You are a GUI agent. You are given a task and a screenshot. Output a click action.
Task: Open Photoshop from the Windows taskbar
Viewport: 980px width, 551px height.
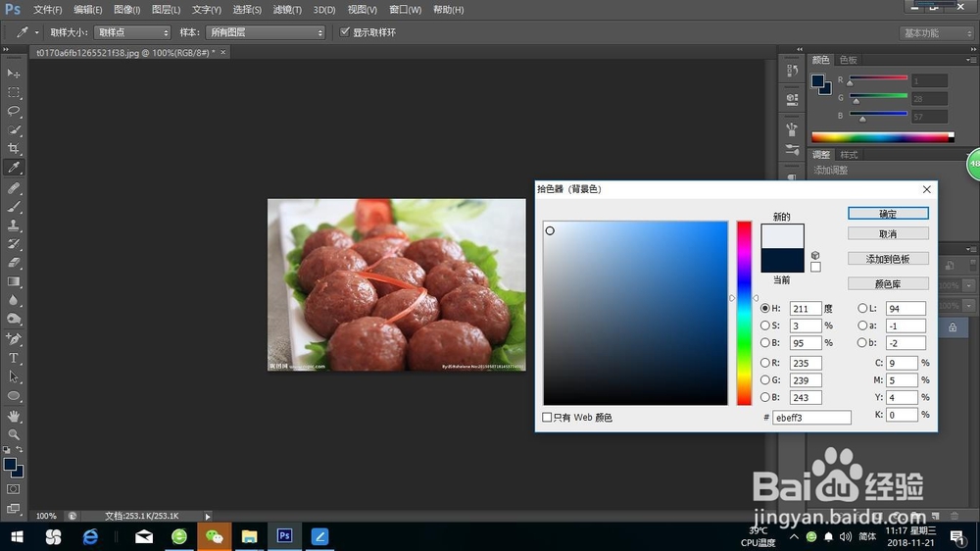pyautogui.click(x=284, y=536)
